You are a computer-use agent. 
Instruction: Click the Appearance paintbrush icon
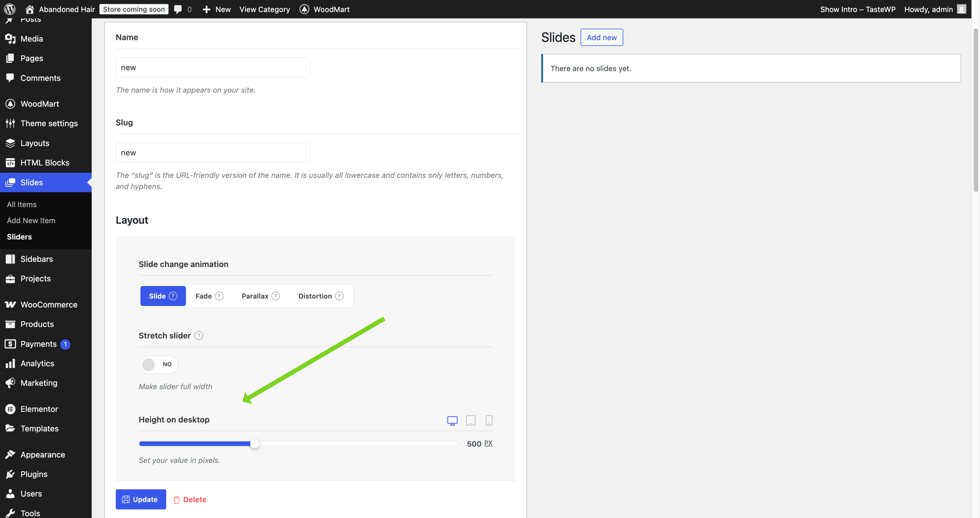click(10, 454)
